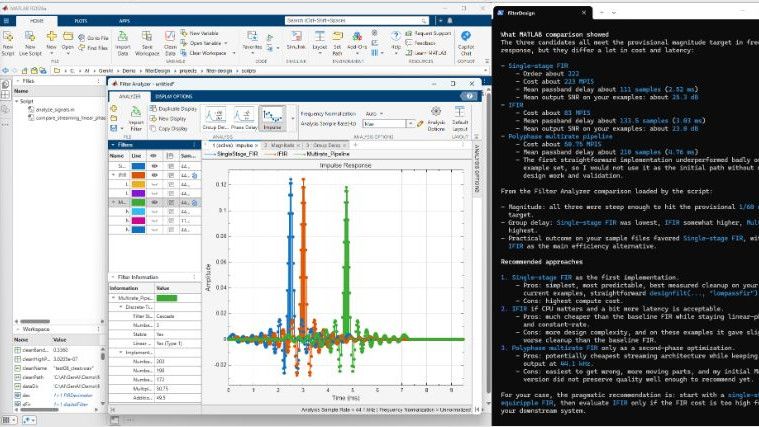This screenshot has height=427, width=759.
Task: Click the MATLAB notifications bell icon
Action: (450, 20)
